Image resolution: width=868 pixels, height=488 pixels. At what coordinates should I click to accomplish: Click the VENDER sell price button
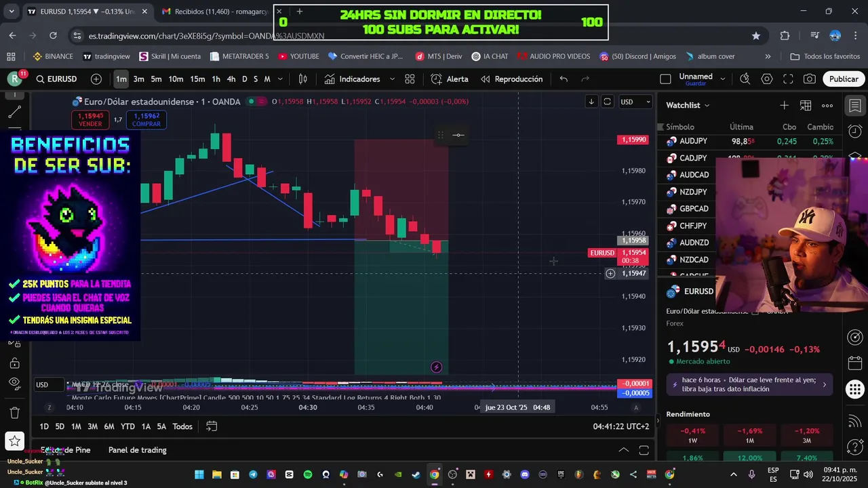point(90,120)
